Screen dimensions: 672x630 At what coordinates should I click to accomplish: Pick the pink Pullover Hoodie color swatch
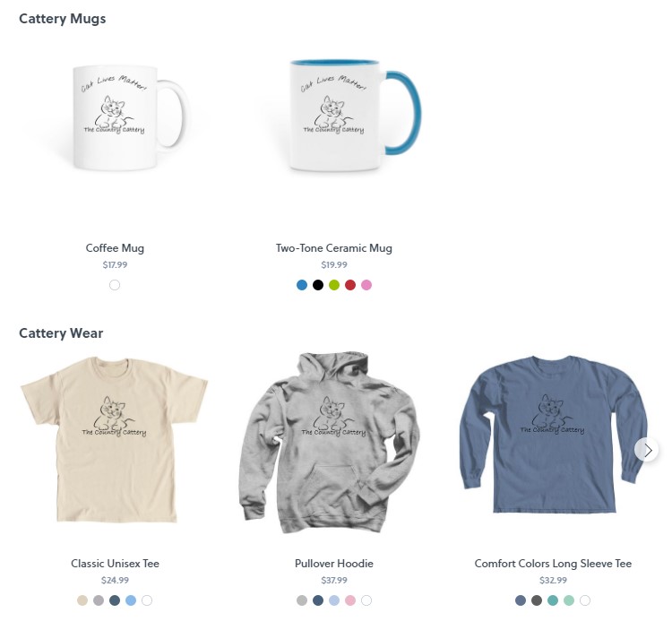pos(350,600)
